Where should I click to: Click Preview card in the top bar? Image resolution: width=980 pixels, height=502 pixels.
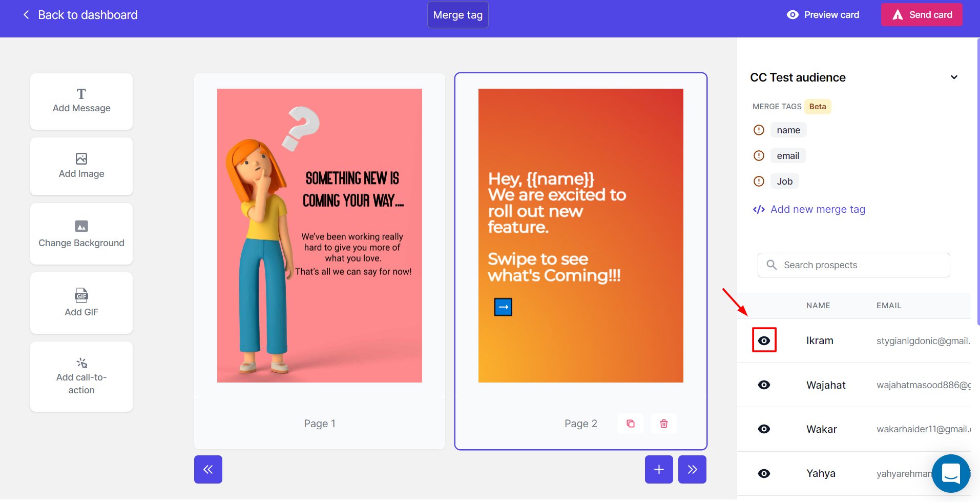[x=823, y=15]
